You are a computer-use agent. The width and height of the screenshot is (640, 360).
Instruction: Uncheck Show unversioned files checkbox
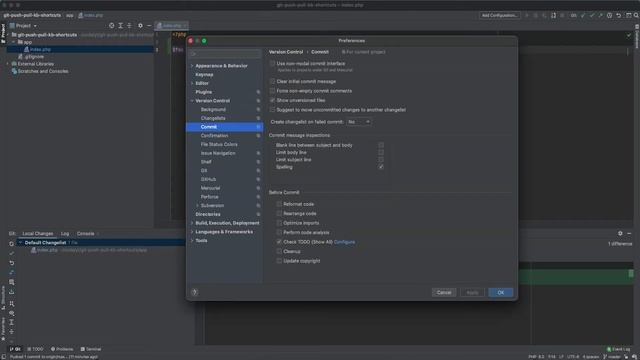click(272, 100)
